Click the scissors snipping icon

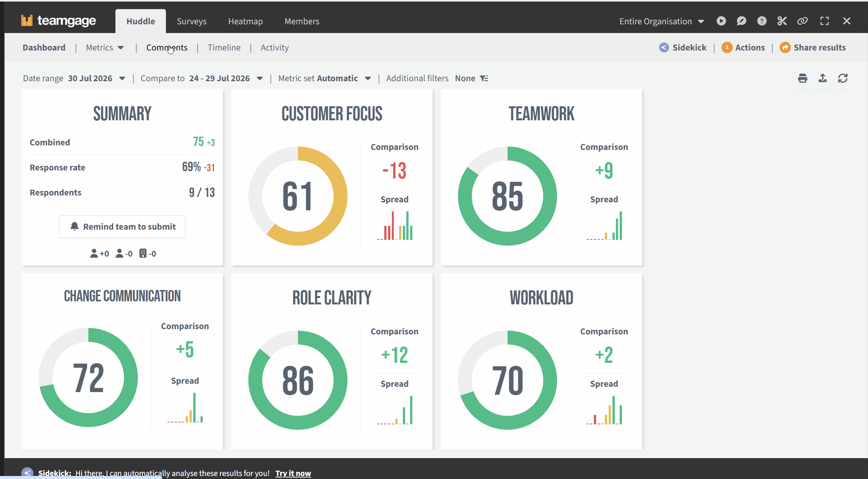click(x=782, y=21)
